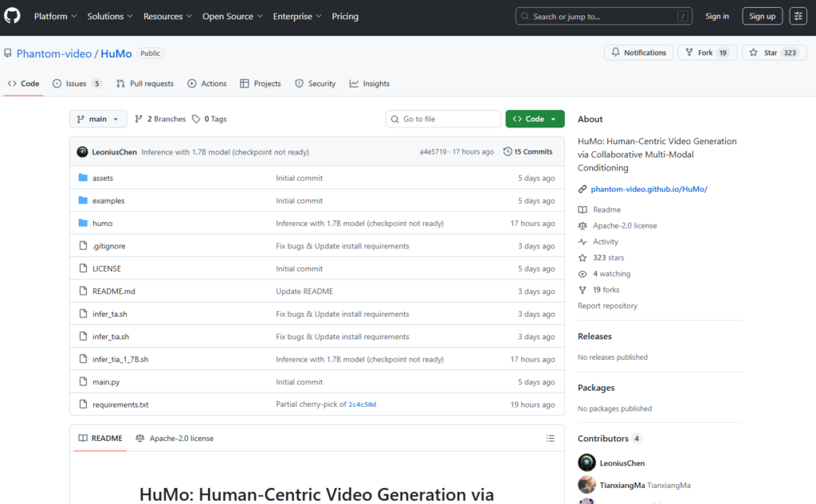The height and width of the screenshot is (504, 816).
Task: Click the LeoniusChen contributor avatar
Action: point(586,463)
